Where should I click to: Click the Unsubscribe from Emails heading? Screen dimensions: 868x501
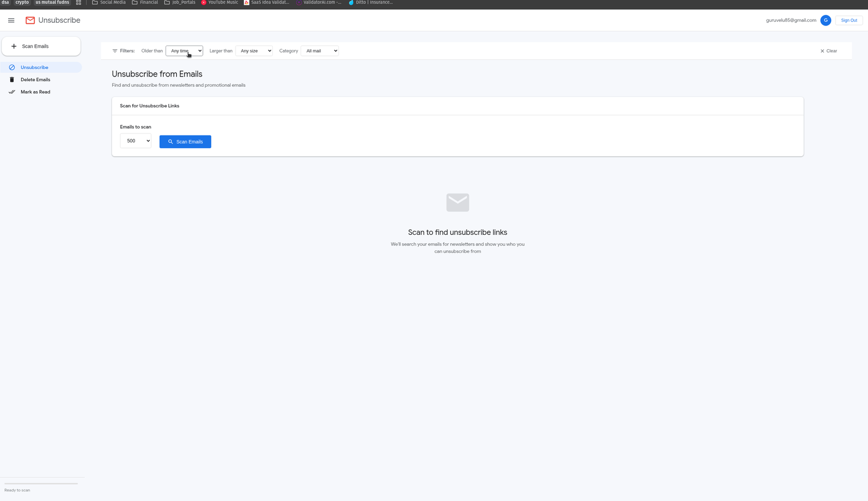click(157, 74)
